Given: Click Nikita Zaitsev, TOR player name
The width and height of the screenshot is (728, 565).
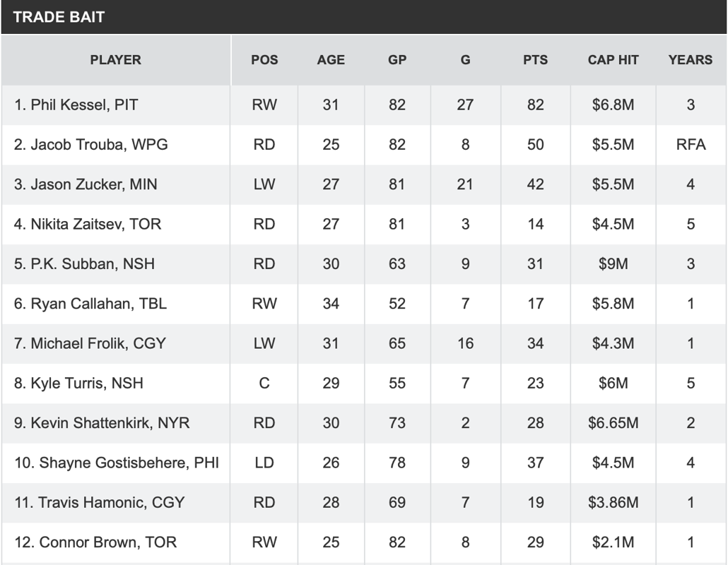Looking at the screenshot, I should point(87,225).
